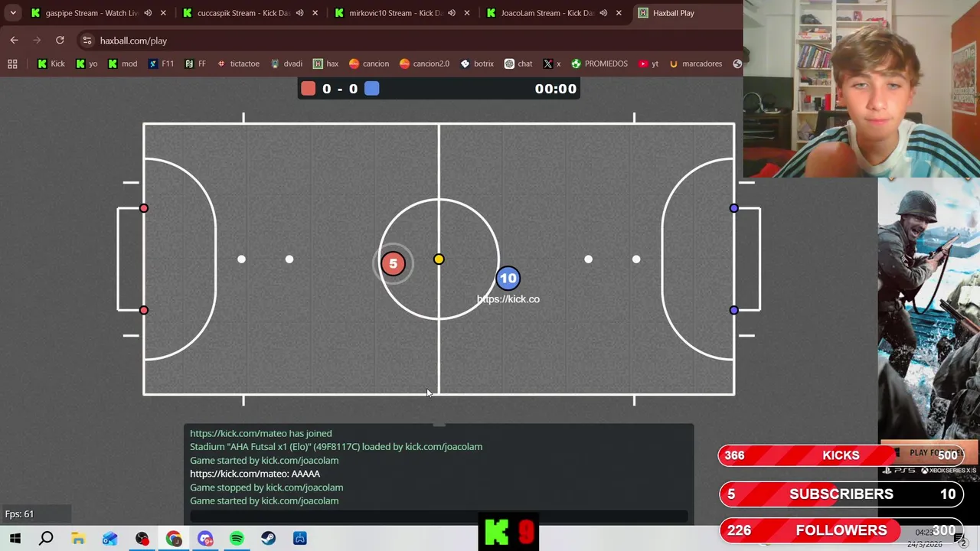The width and height of the screenshot is (980, 551).
Task: Click chat message "https://kick.com/mateo: AAAAA"
Action: [255, 474]
